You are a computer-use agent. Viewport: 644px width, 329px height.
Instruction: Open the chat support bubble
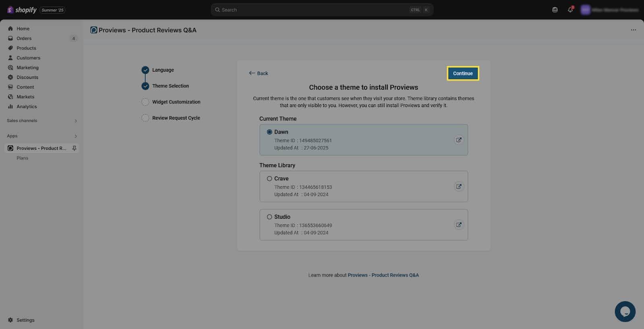(625, 311)
